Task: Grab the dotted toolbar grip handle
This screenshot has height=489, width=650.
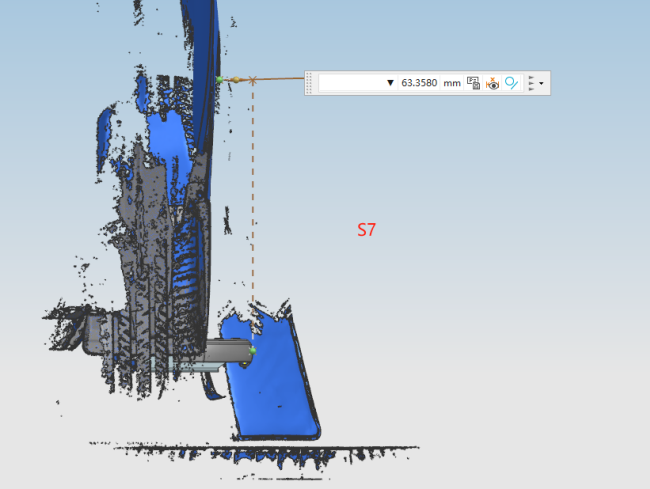Action: pos(310,84)
